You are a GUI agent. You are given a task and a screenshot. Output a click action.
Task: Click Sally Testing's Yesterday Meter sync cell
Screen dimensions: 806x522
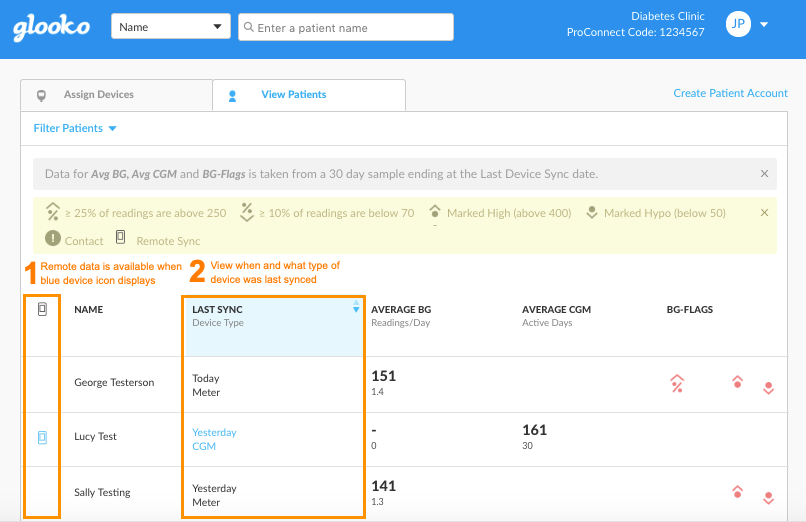coord(214,495)
